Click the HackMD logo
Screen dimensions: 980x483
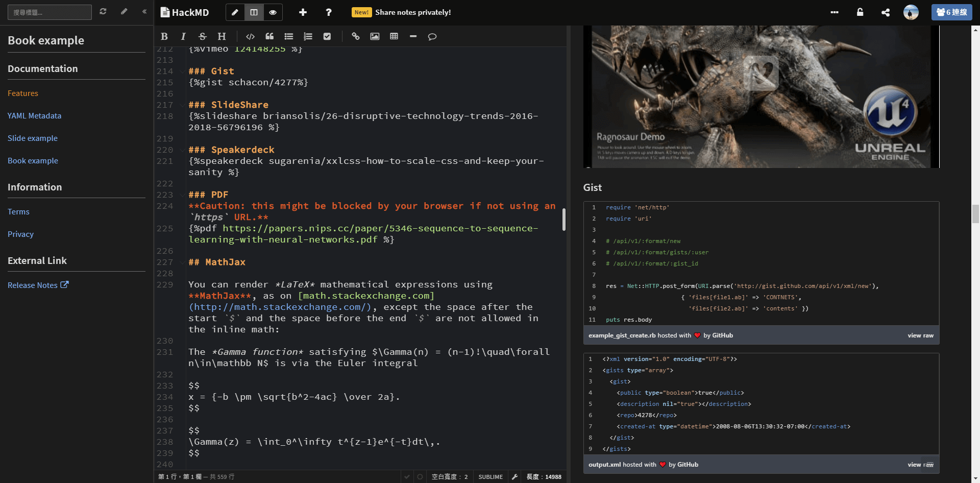tap(185, 12)
